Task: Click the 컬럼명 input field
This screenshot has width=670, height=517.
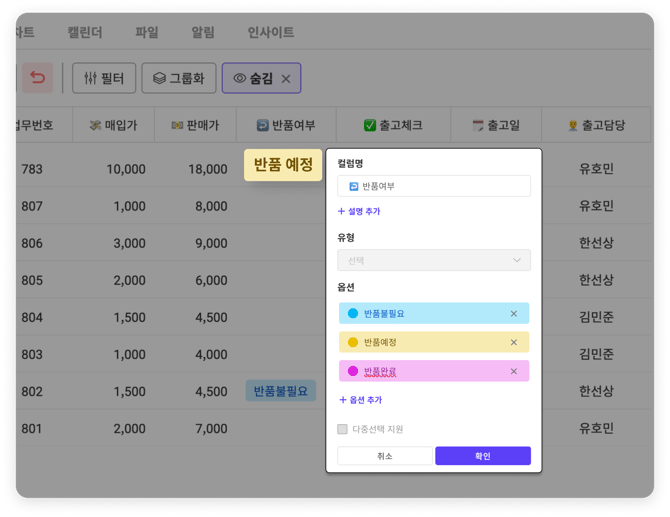Action: pos(434,186)
